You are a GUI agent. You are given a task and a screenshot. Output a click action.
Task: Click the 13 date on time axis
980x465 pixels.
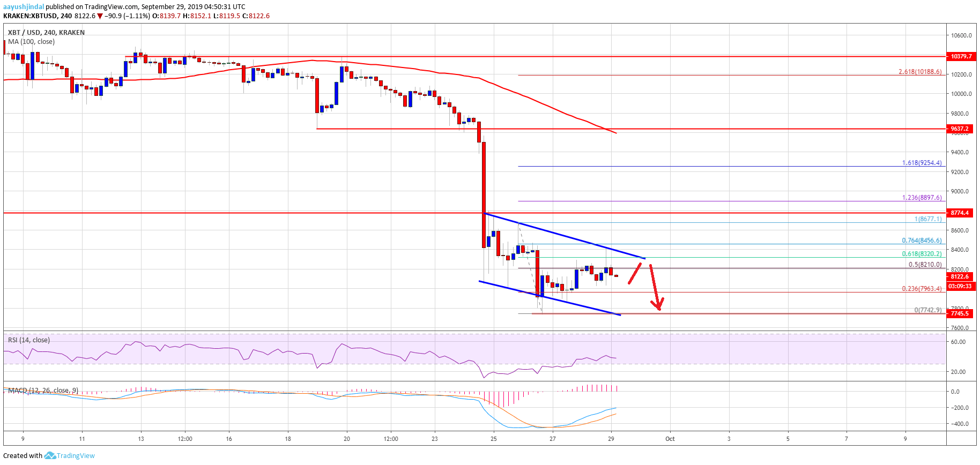pos(141,439)
